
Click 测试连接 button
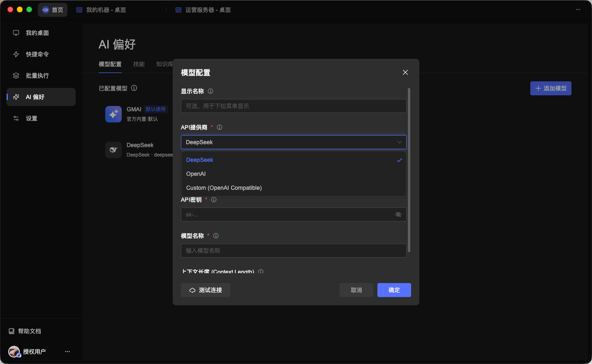pyautogui.click(x=206, y=290)
